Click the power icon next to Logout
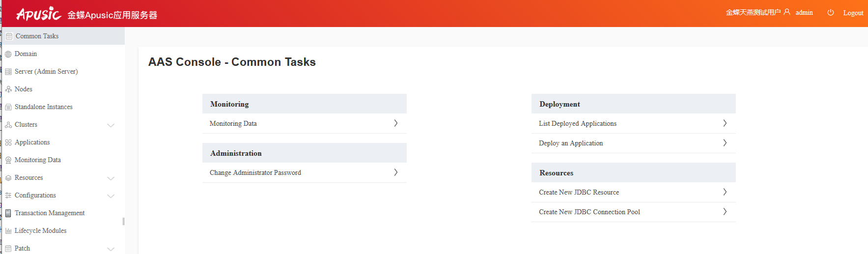Viewport: 868px width, 254px height. tap(831, 13)
